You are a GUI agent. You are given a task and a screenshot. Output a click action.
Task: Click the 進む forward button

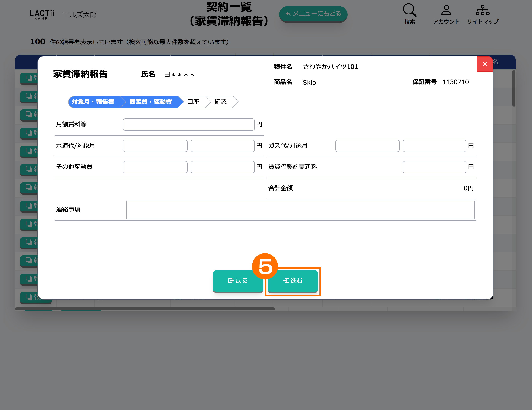tap(293, 280)
